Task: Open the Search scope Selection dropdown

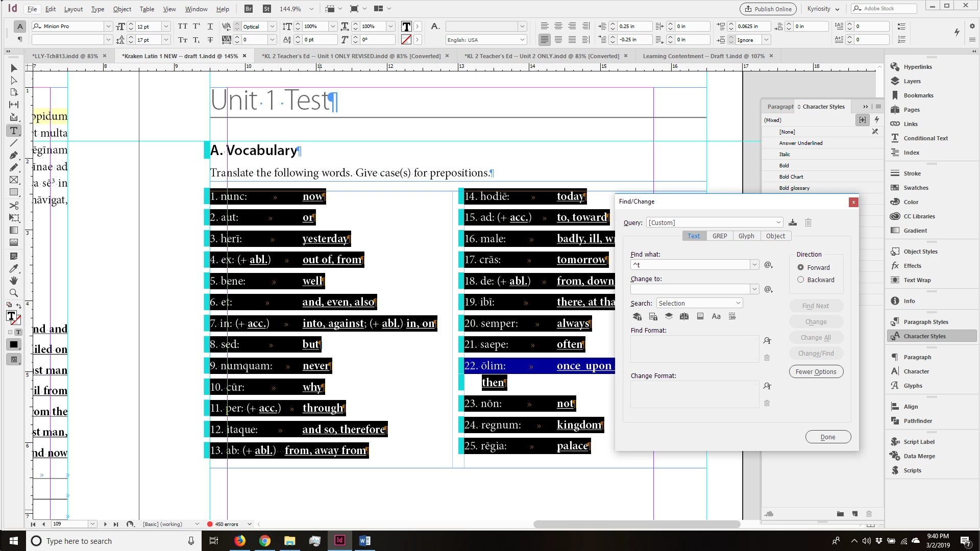Action: click(x=699, y=303)
